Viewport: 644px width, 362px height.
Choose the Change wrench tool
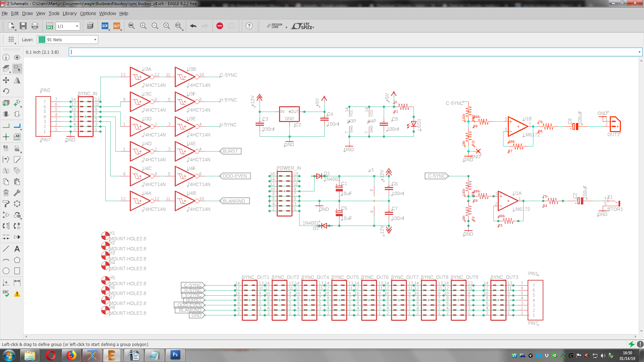17,193
